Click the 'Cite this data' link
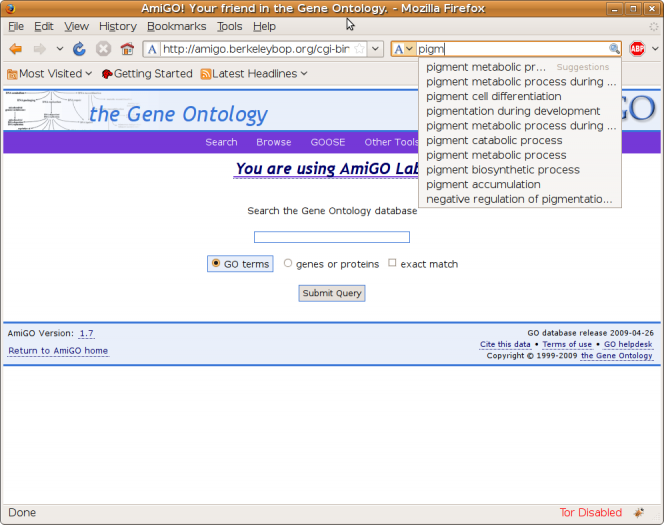664x525 pixels. [x=505, y=345]
